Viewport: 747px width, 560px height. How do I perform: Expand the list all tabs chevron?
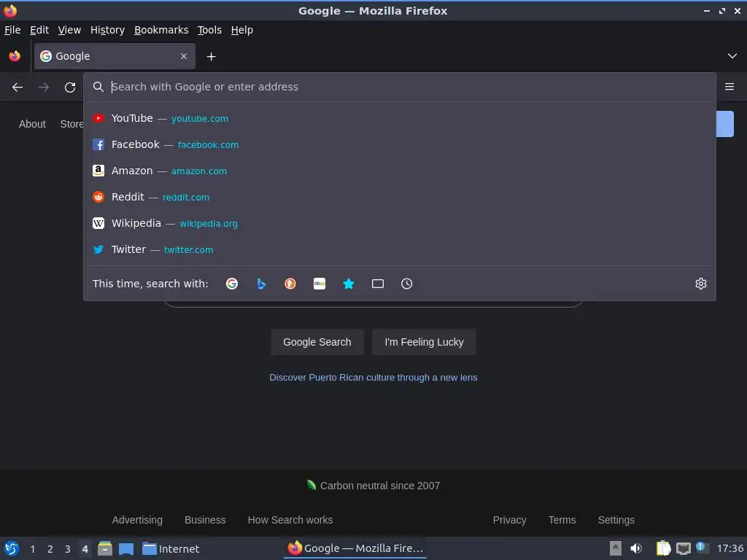pos(732,56)
